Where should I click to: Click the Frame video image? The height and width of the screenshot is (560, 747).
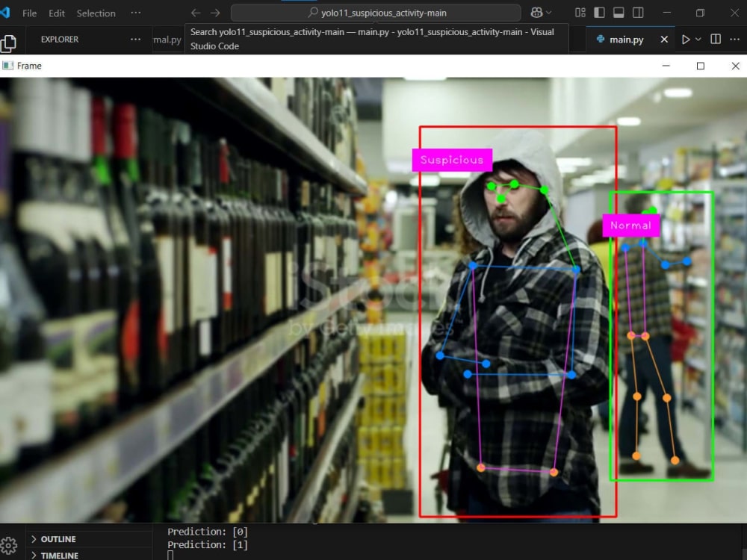coord(373,300)
